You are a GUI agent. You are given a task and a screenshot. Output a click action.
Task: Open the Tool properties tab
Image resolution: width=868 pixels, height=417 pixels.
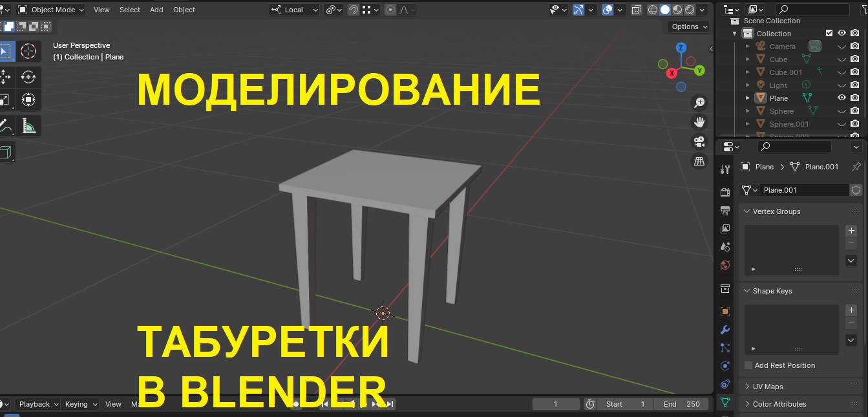click(x=725, y=170)
